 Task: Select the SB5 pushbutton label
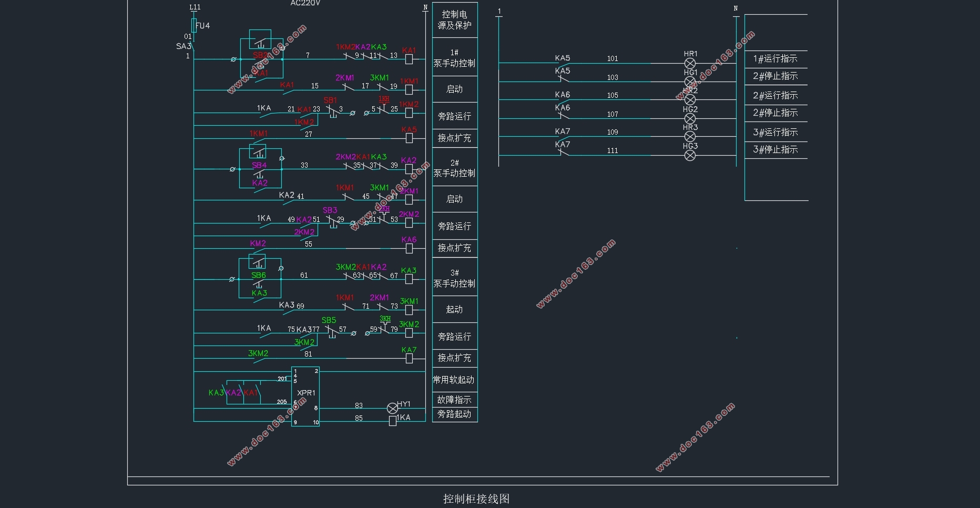[329, 320]
